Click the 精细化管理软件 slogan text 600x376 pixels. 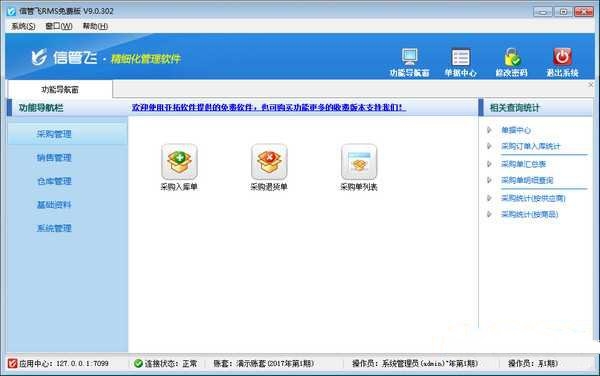pyautogui.click(x=145, y=59)
